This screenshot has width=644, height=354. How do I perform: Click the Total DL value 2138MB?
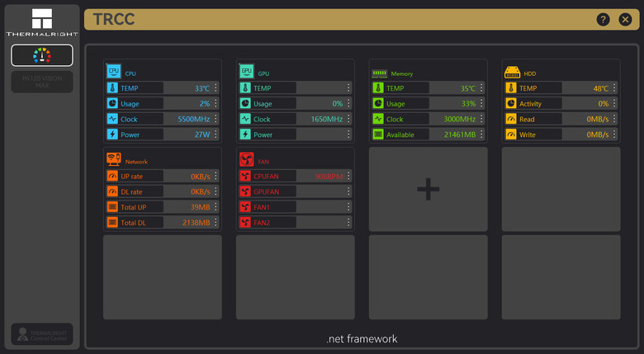click(x=197, y=223)
